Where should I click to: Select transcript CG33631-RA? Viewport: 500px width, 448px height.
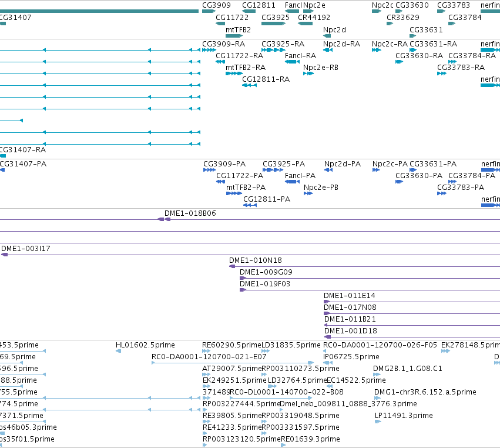[434, 44]
